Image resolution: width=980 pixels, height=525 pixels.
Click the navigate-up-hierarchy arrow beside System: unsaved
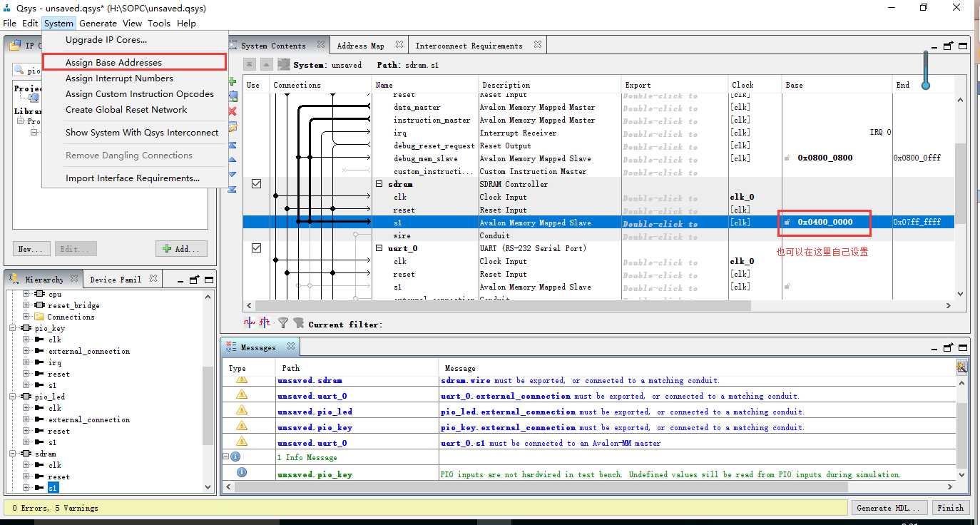click(266, 64)
